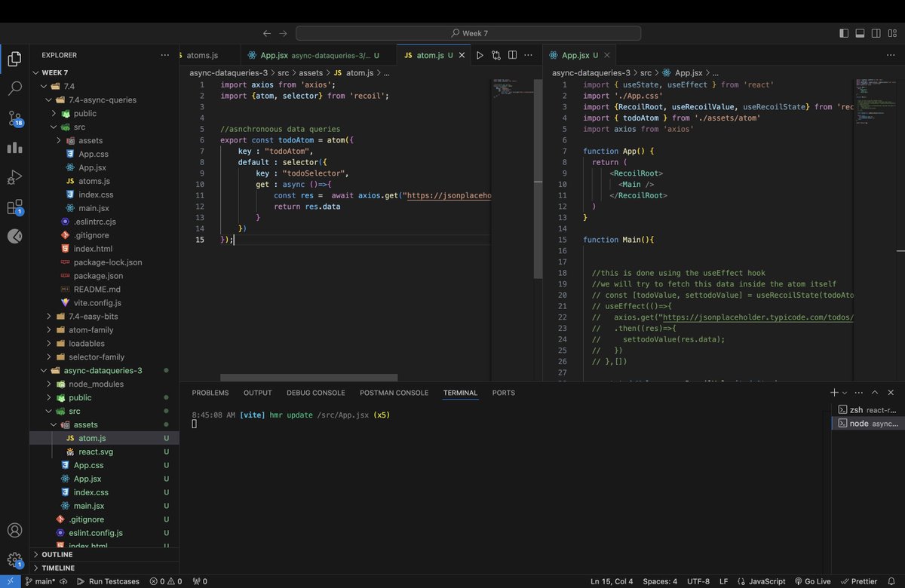Toggle the primary side bar visibility
The height and width of the screenshot is (588, 905).
(842, 32)
